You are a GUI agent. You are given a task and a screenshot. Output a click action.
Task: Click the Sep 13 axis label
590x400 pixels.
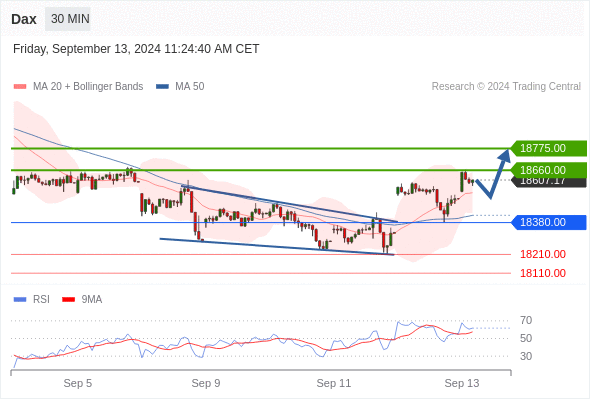click(x=462, y=383)
